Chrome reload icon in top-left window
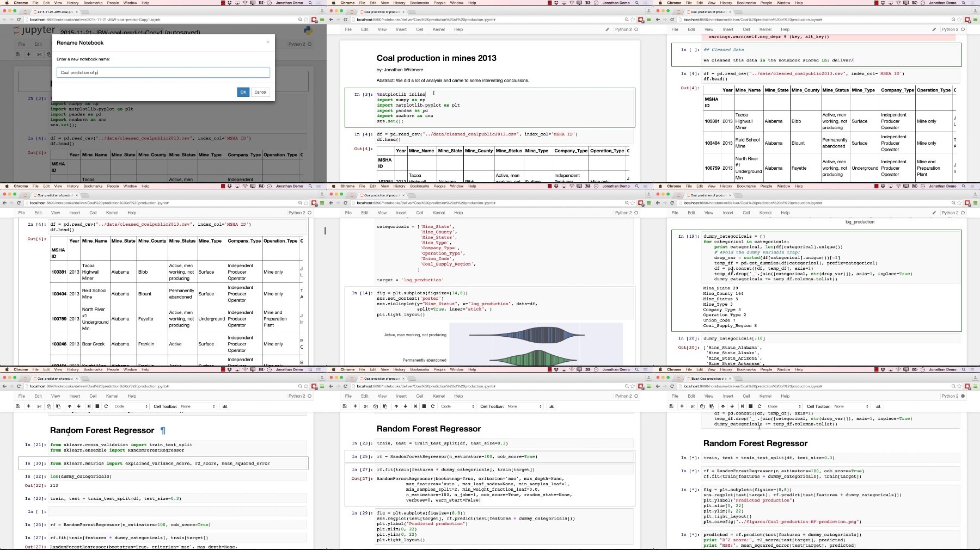The height and width of the screenshot is (550, 980). tap(19, 20)
